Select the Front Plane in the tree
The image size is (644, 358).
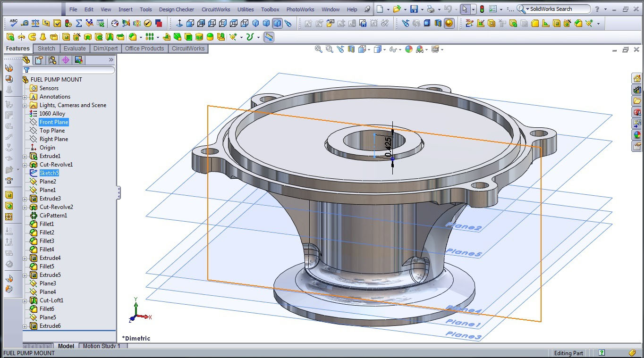click(x=54, y=122)
